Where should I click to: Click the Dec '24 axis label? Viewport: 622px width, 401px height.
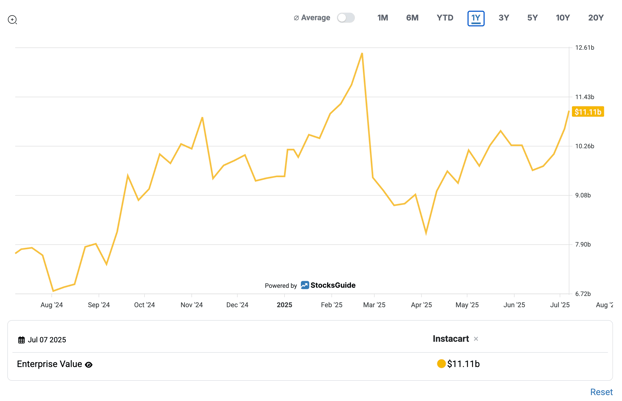pyautogui.click(x=237, y=305)
